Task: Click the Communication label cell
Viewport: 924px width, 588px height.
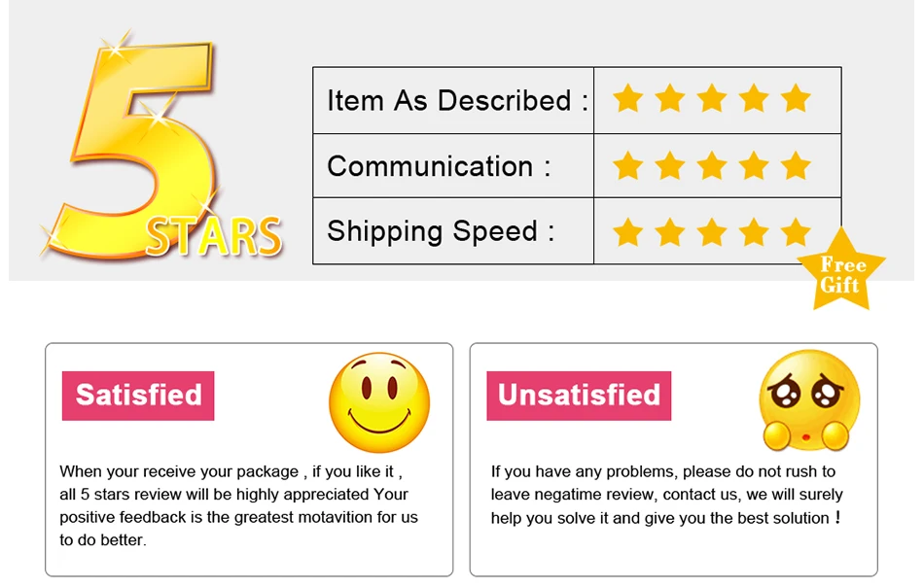Action: click(453, 166)
